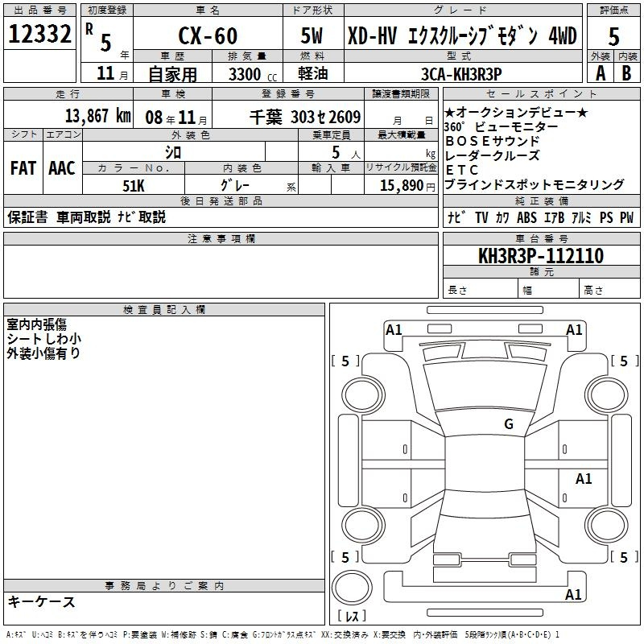Click the 長さ field in the 諸元 row
Viewport: 644px width, 644px height.
[480, 290]
